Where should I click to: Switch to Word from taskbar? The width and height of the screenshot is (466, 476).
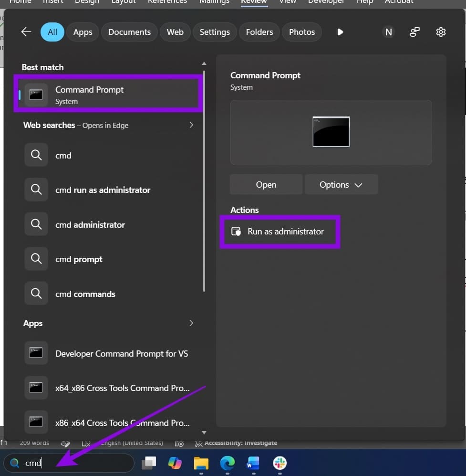point(253,463)
